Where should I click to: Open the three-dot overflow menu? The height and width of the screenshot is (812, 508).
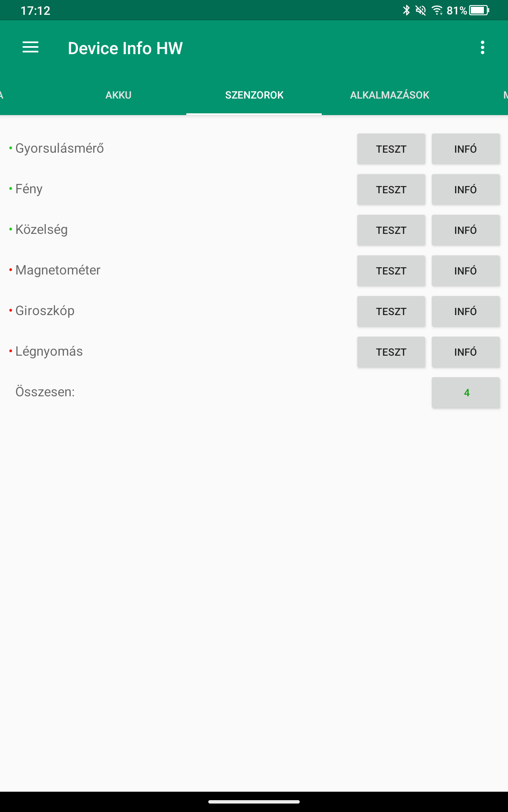(x=483, y=47)
